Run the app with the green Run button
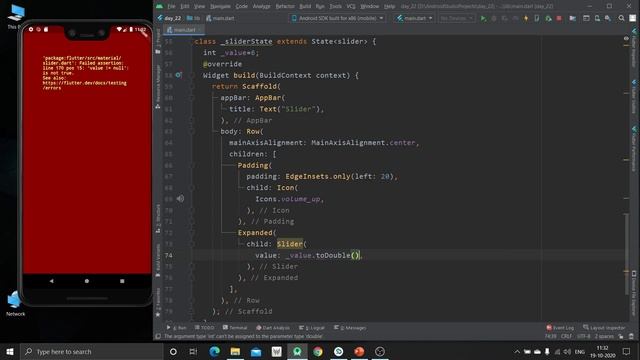Image resolution: width=640 pixels, height=360 pixels. coord(483,18)
